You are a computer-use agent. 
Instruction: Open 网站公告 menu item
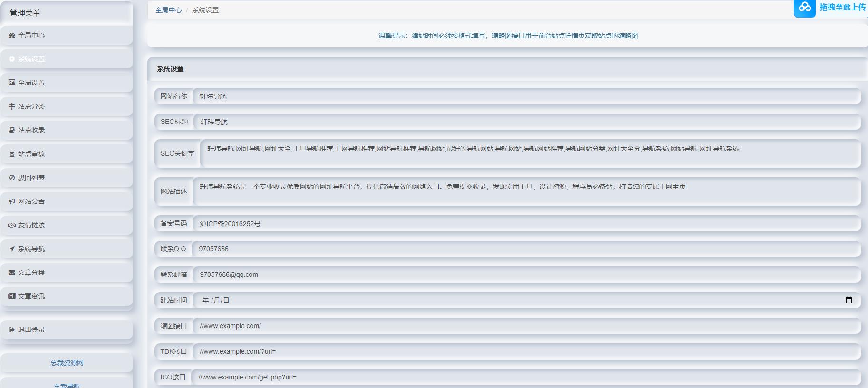tap(67, 201)
